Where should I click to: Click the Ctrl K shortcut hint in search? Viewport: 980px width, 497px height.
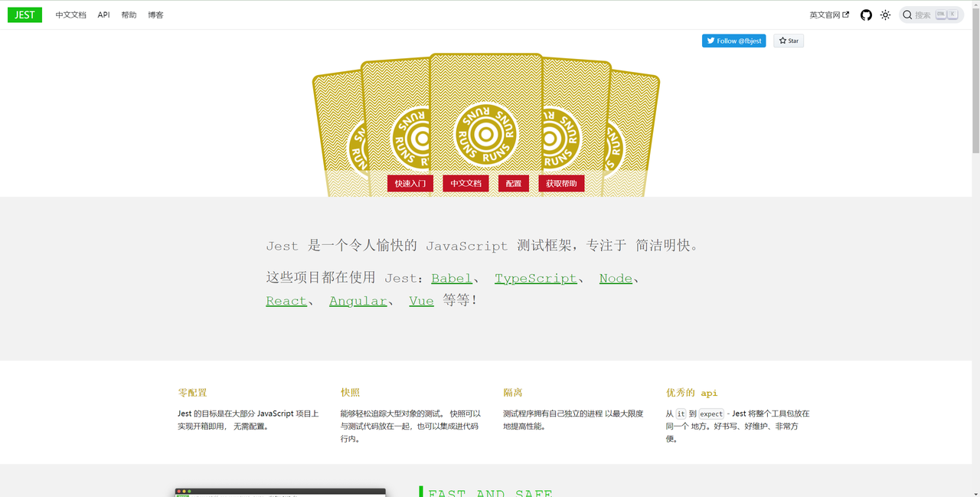click(x=946, y=15)
